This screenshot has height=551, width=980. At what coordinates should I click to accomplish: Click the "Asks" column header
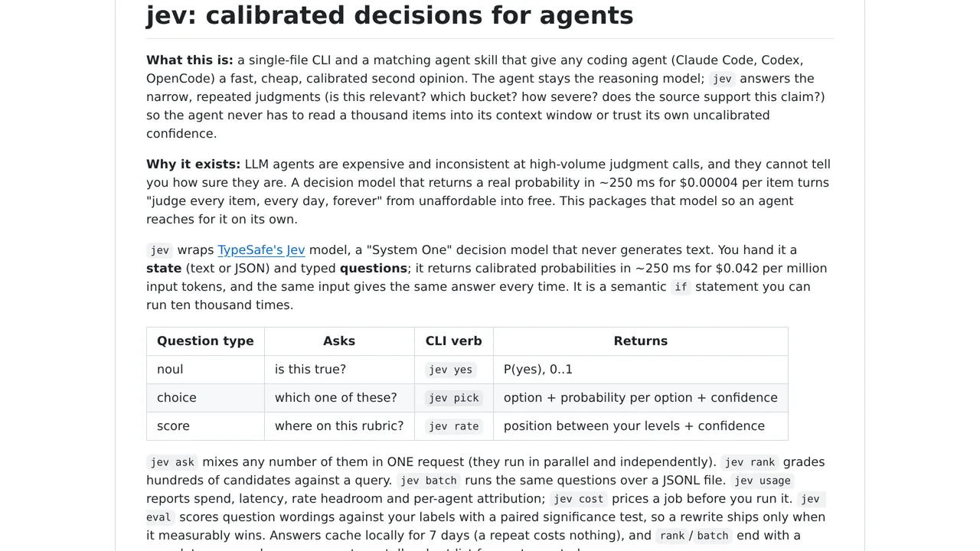pos(339,341)
